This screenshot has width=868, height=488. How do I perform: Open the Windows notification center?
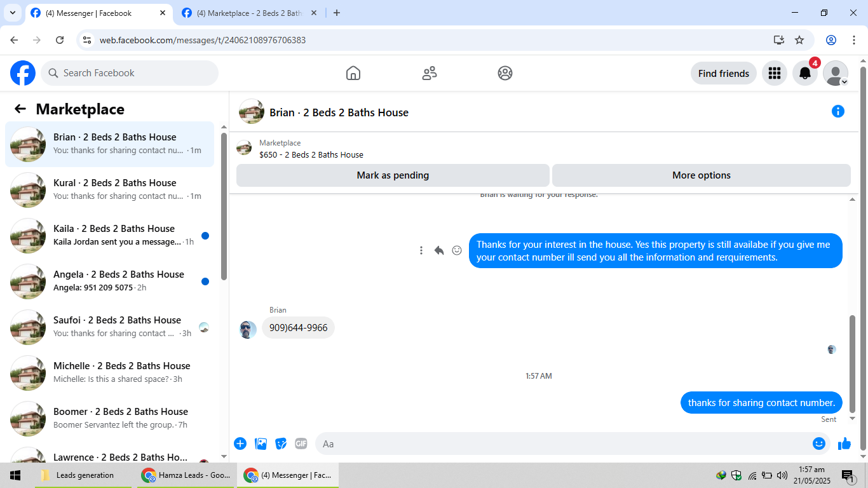coord(847,475)
